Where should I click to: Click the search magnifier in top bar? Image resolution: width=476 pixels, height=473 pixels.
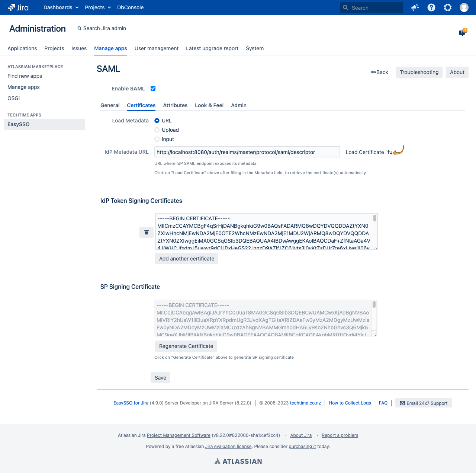pyautogui.click(x=346, y=7)
